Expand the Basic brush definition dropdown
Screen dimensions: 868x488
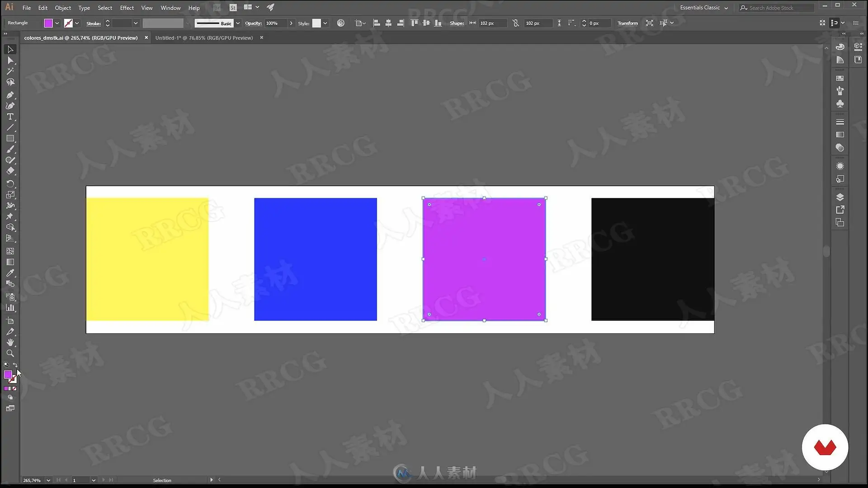tap(238, 23)
